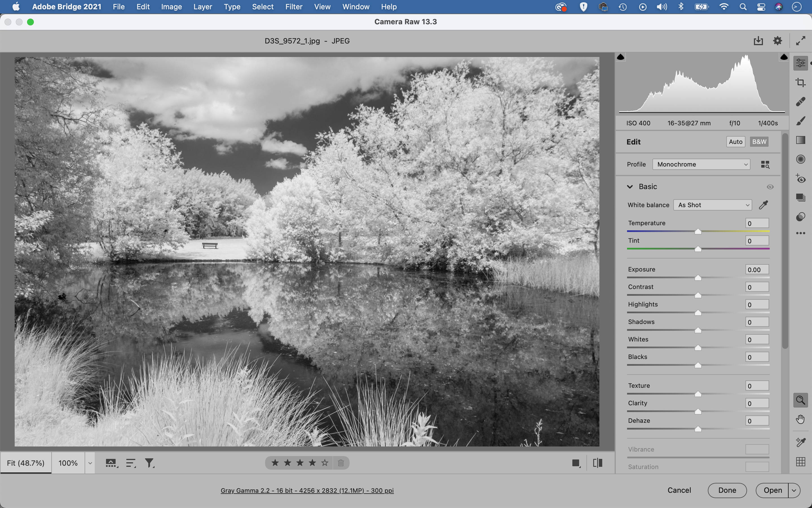Open the Edit menu

[x=143, y=7]
